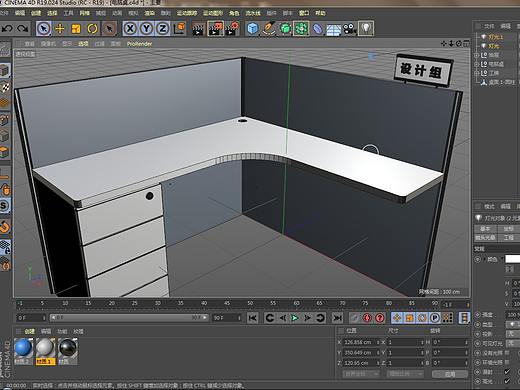The height and width of the screenshot is (390, 520).
Task: Select the Live Selection tool
Action: tap(43, 29)
